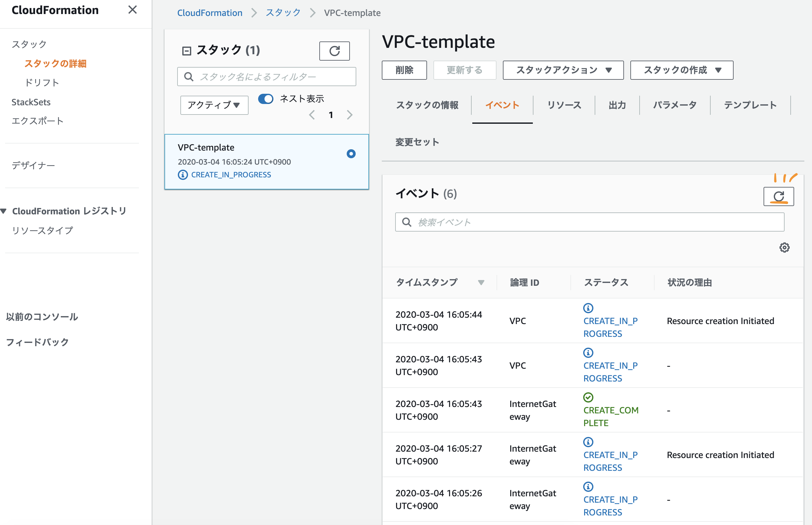Screen dimensions: 812x525
Task: Click info icon for VPC 16:05:43 event
Action: 588,353
